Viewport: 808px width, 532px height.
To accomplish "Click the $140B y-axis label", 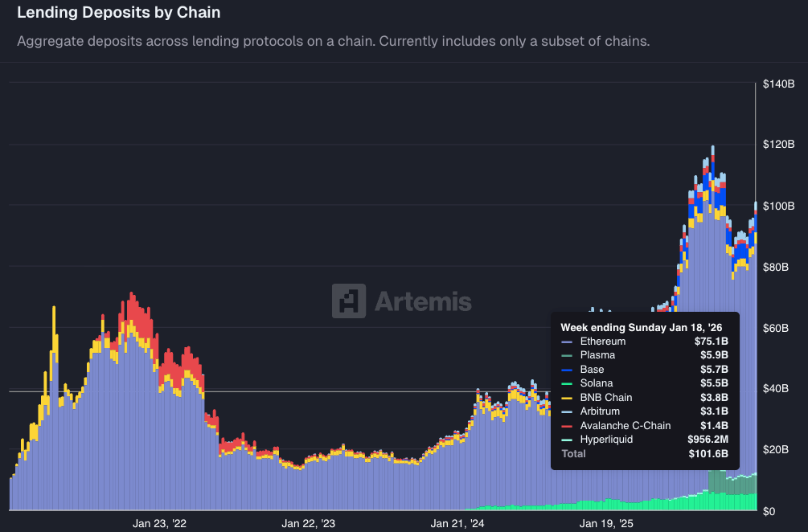I will 778,84.
